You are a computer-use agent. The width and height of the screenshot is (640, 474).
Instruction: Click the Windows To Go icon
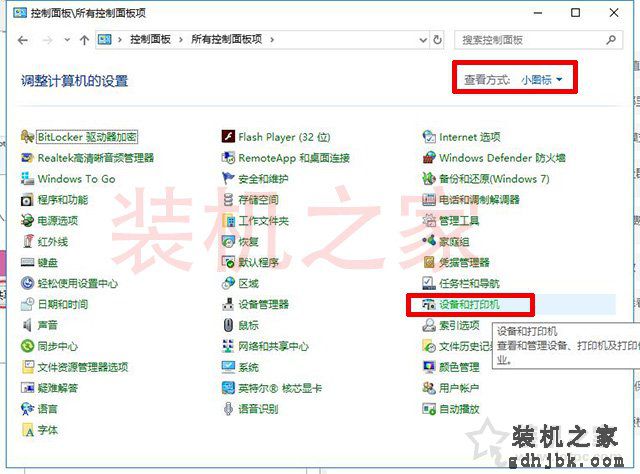(27, 178)
